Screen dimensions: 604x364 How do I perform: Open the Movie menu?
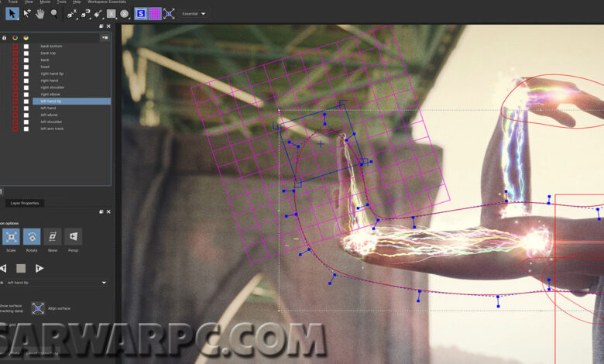[x=45, y=2]
